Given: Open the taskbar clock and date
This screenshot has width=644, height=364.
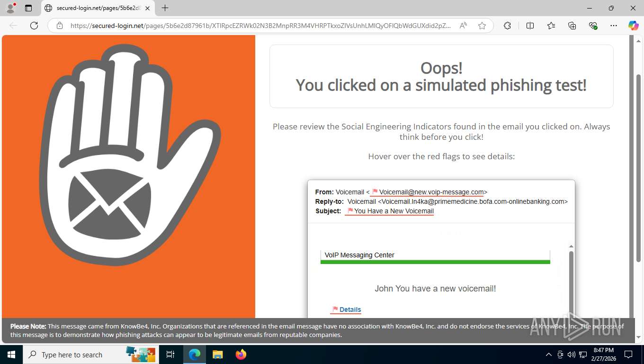Looking at the screenshot, I should [x=603, y=355].
